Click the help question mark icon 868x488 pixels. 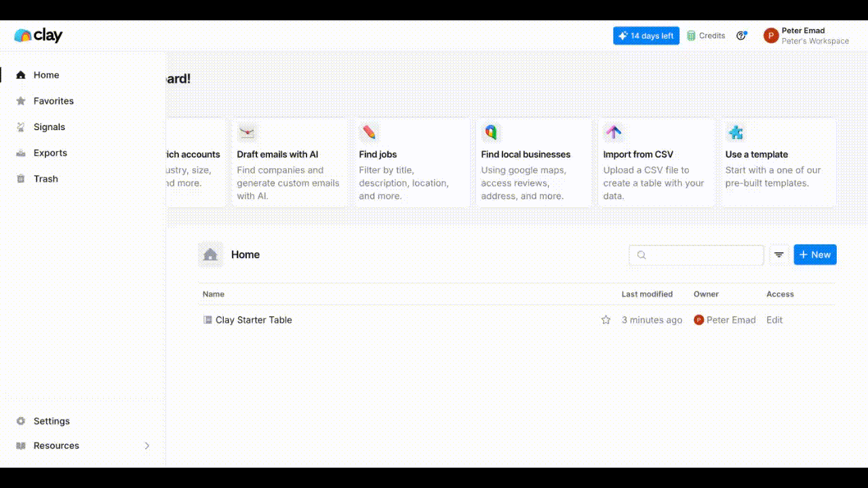[741, 35]
